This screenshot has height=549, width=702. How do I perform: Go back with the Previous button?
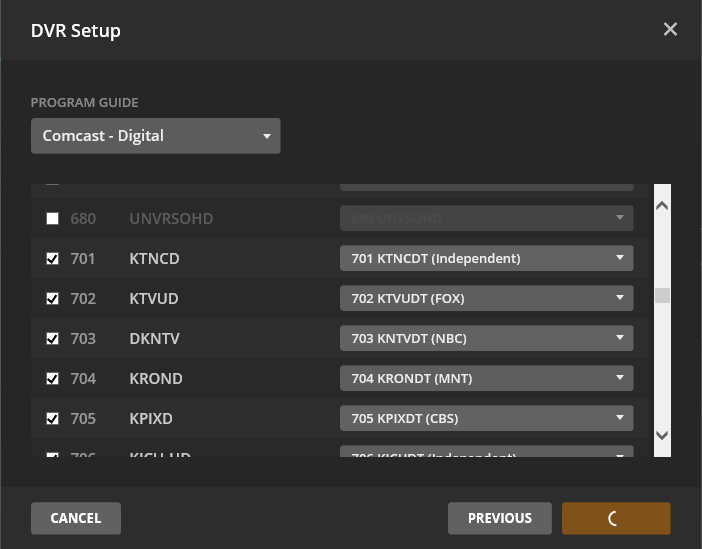click(x=499, y=518)
